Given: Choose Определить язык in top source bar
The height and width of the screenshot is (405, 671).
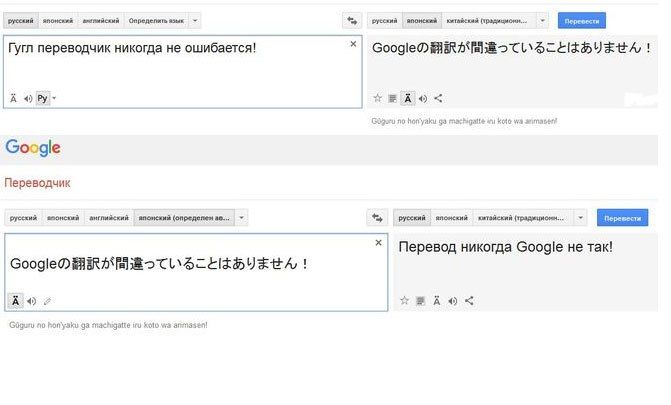Looking at the screenshot, I should point(156,21).
